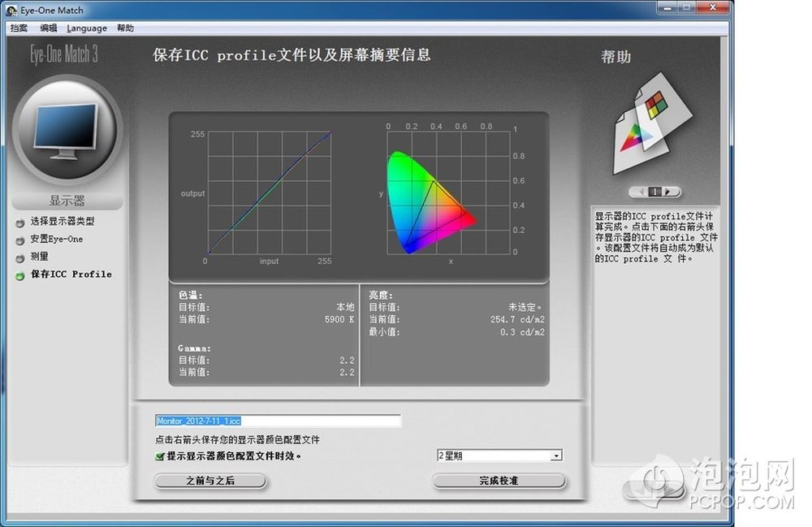The width and height of the screenshot is (812, 527).
Task: Open the 档案 menu
Action: tap(19, 28)
